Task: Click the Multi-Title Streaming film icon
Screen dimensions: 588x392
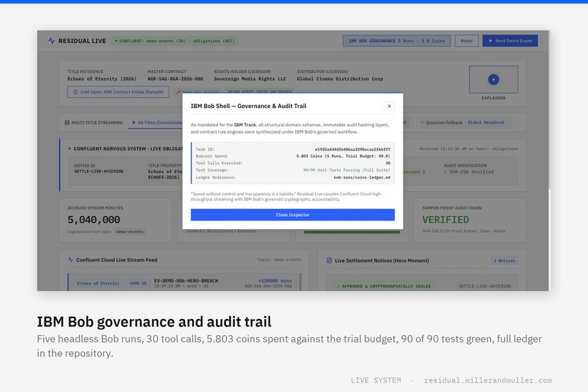Action: [x=67, y=123]
